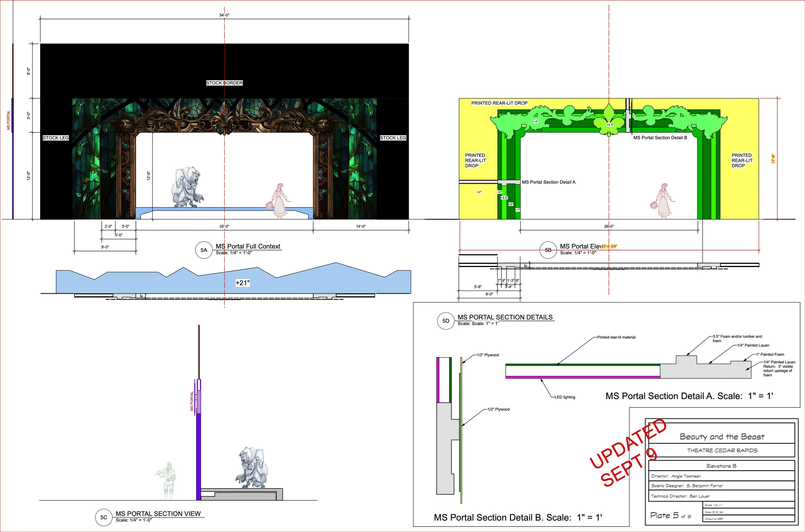Viewport: 805px width, 532px height.
Task: Click the 5C MS Portal Section View callout bubble
Action: (x=104, y=517)
